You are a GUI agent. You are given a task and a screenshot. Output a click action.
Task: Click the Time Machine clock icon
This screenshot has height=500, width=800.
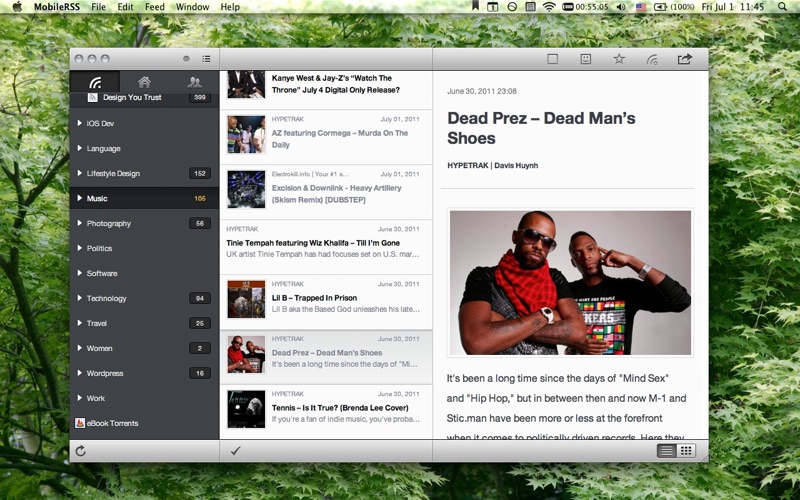512,7
